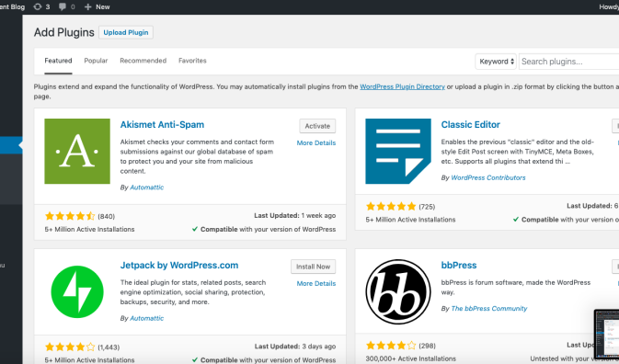The width and height of the screenshot is (619, 364).
Task: Click Install Now for Jetpack
Action: (313, 267)
